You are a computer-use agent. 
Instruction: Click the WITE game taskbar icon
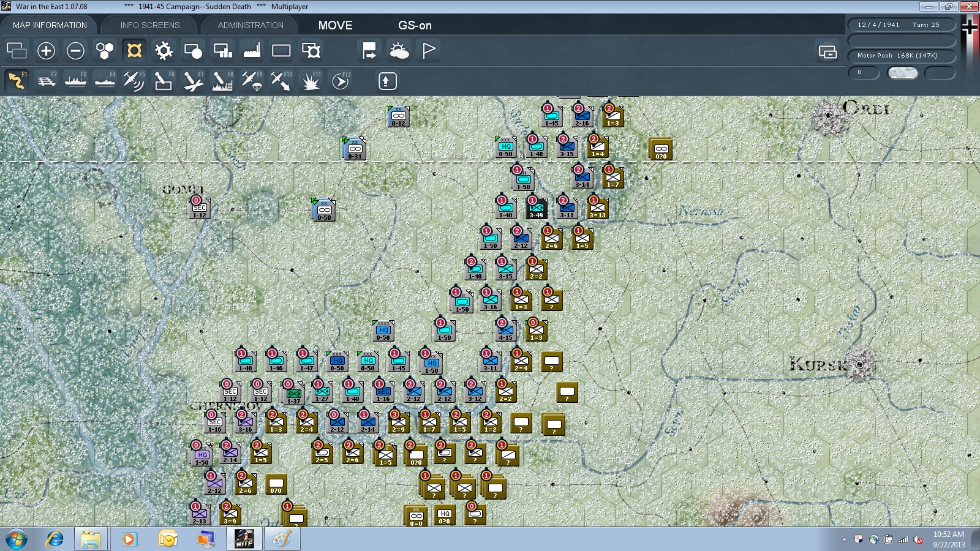(x=244, y=539)
